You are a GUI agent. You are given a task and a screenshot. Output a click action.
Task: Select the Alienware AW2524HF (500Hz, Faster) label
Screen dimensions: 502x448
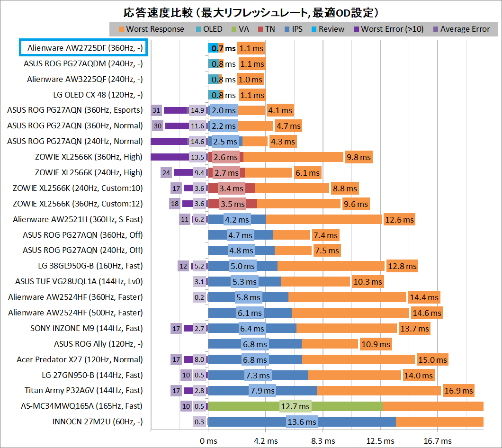coord(76,313)
